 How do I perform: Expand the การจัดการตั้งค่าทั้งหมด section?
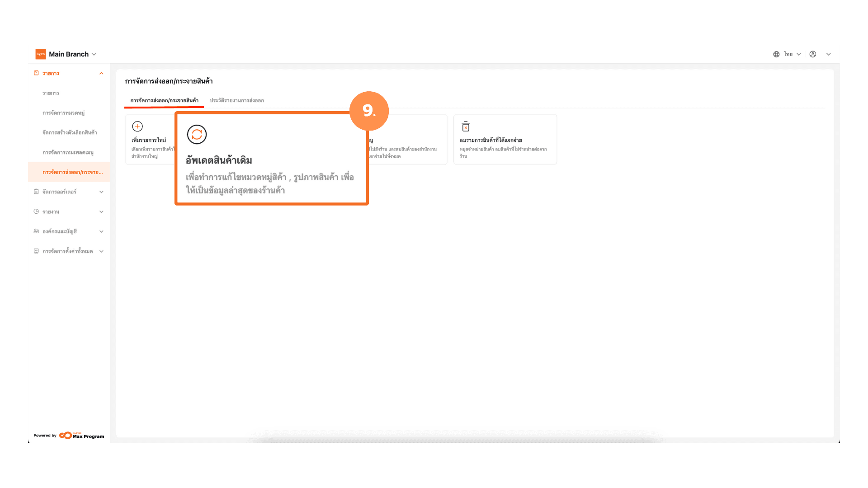101,251
